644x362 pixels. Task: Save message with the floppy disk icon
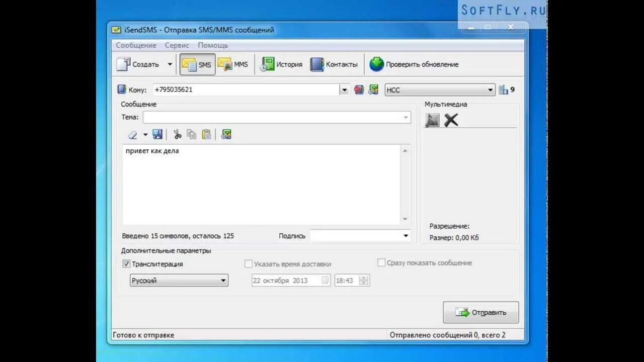157,134
